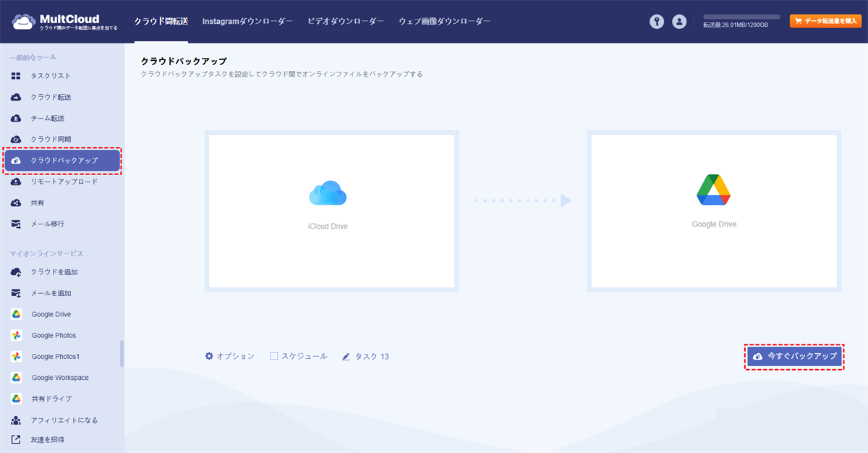Open ウェブ画像ダウンローダー tab
The width and height of the screenshot is (868, 453).
[x=444, y=22]
